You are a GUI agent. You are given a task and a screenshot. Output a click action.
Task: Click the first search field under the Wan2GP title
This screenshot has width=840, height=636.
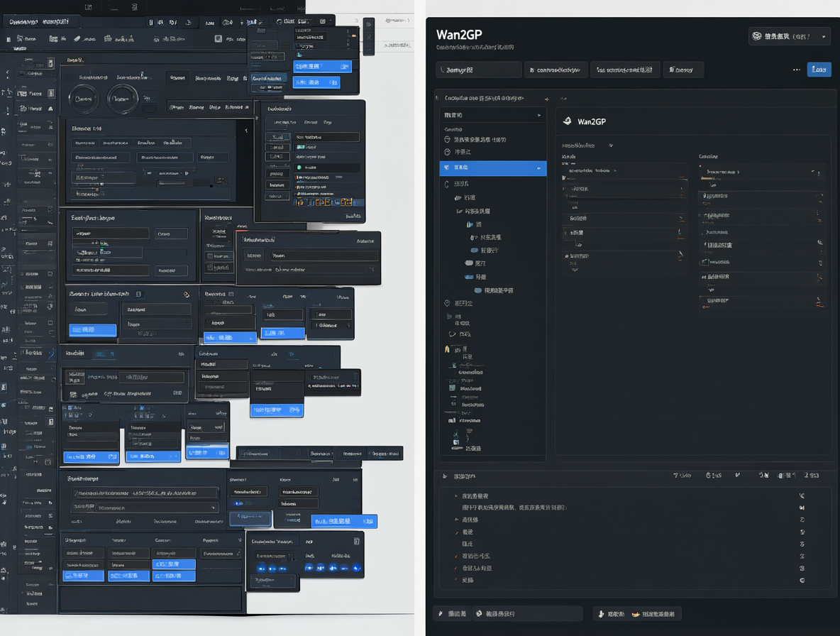478,70
